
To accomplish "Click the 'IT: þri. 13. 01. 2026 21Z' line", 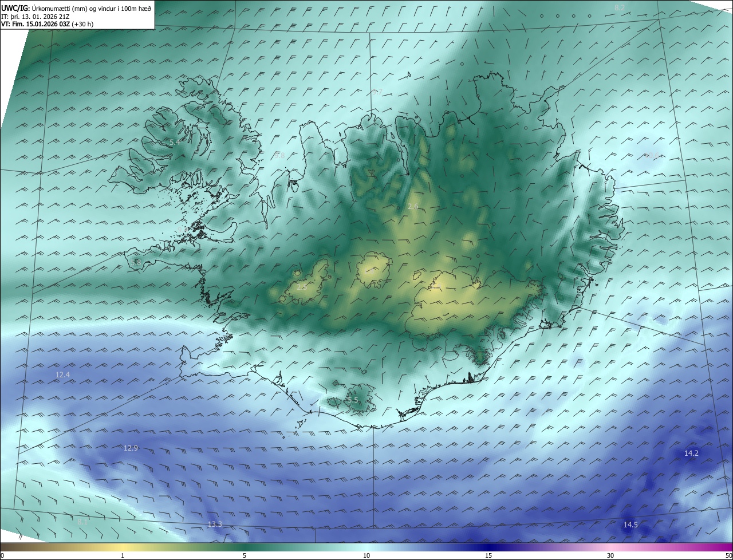I will click(x=35, y=17).
